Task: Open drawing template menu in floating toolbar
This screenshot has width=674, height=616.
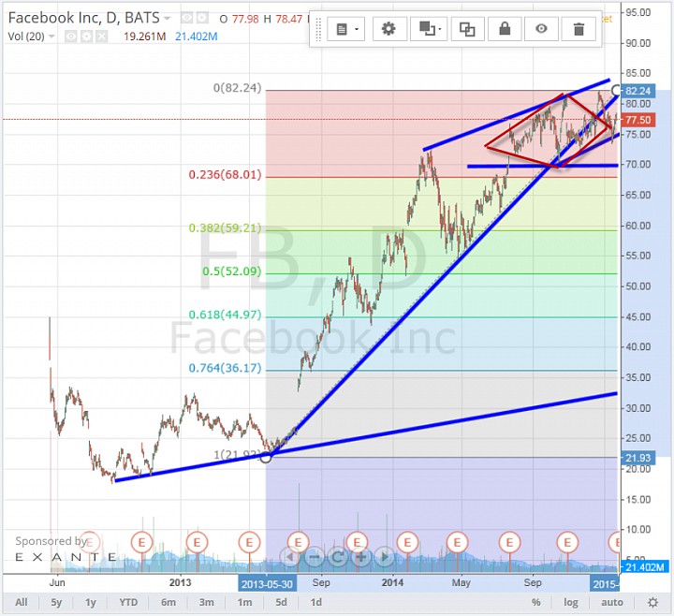Action: [346, 29]
